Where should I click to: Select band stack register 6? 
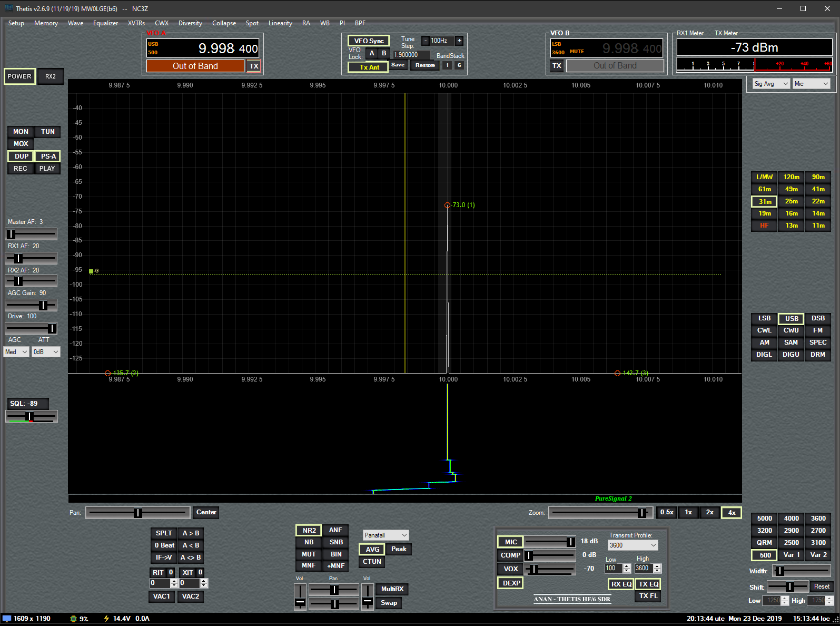(x=459, y=65)
